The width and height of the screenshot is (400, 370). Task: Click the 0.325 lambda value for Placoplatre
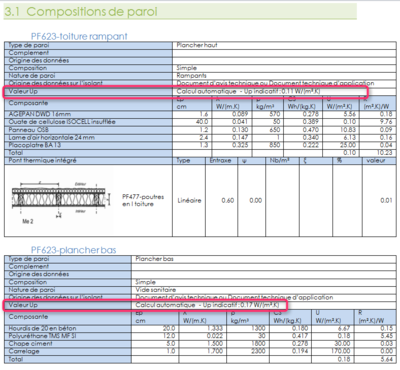point(240,145)
